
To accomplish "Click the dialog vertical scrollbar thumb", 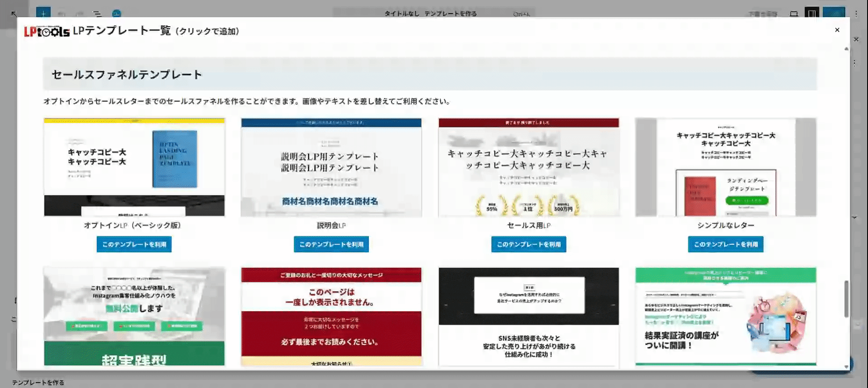I will (846, 299).
